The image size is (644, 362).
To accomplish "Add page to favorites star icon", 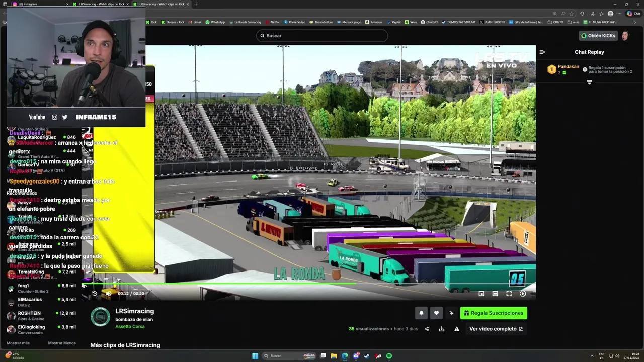I will 571,14.
